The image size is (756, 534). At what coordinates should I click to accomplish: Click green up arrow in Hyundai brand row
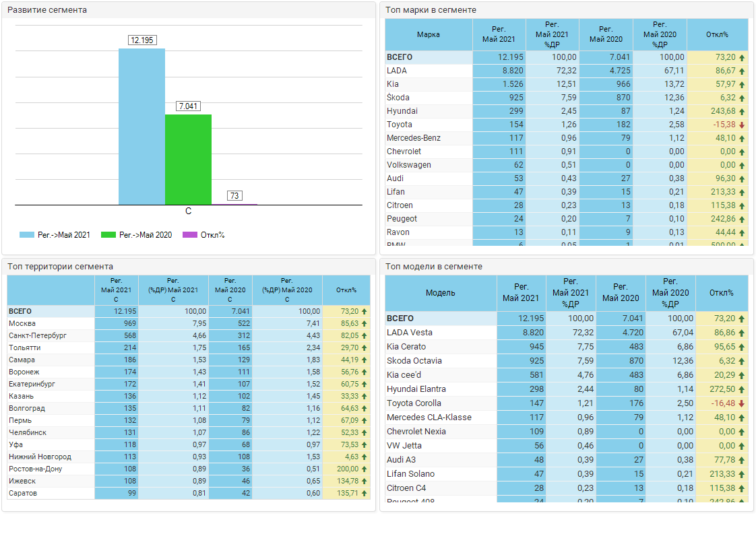pos(742,111)
